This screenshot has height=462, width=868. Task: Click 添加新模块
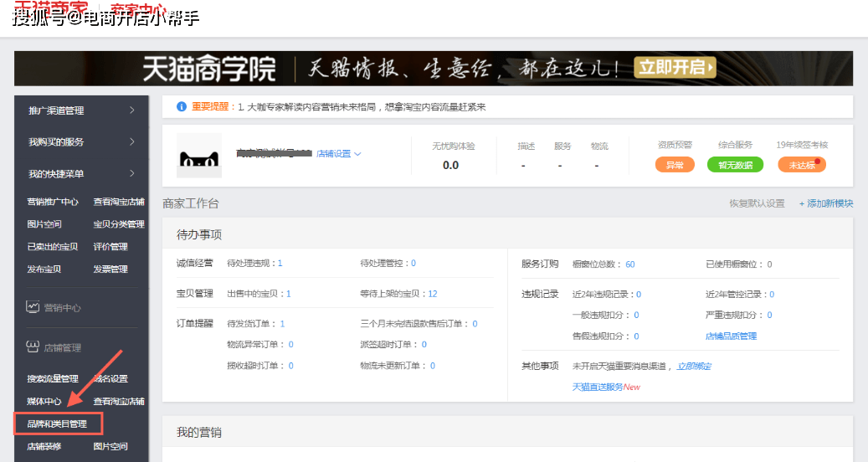click(826, 203)
